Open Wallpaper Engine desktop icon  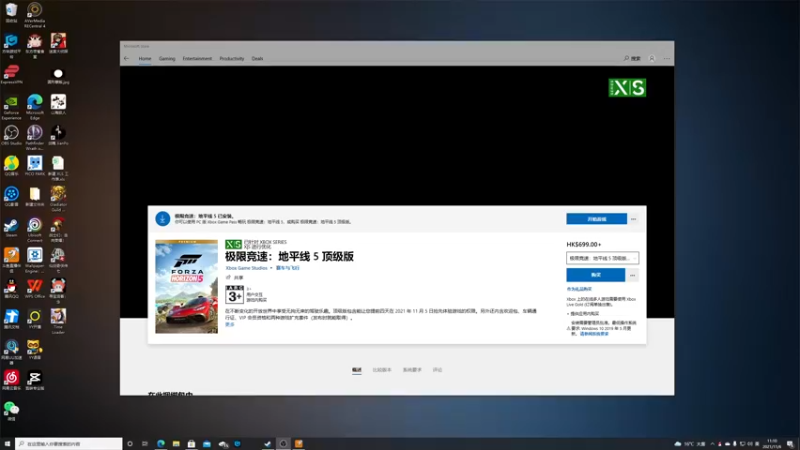pyautogui.click(x=35, y=260)
